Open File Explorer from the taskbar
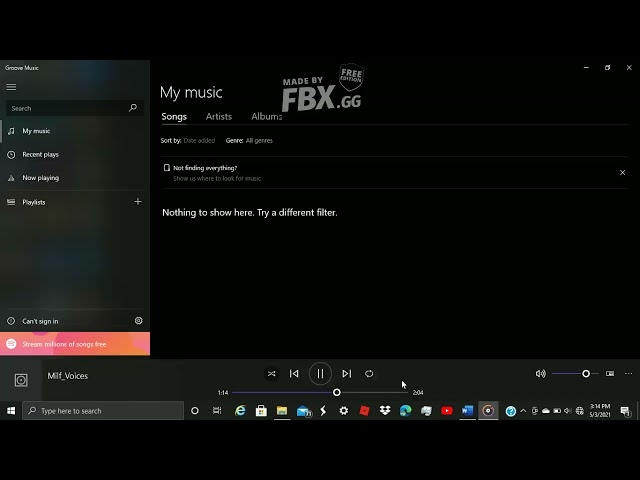Image resolution: width=640 pixels, height=480 pixels. (282, 411)
